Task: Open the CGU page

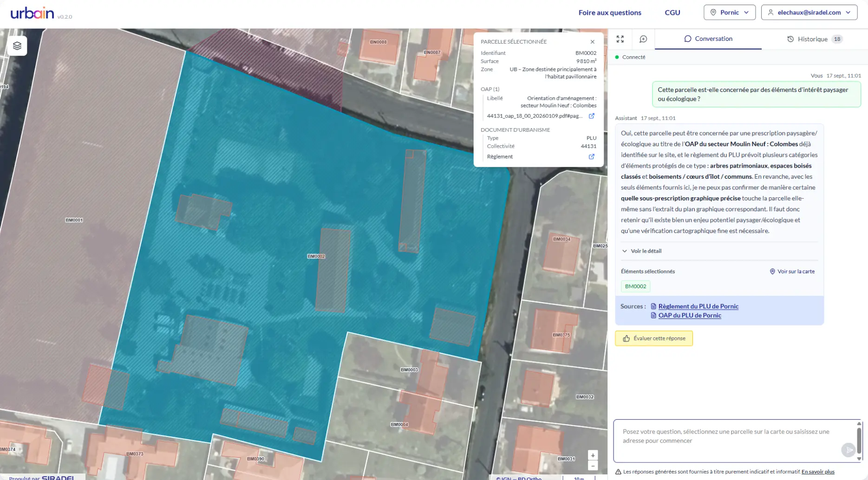Action: (672, 13)
